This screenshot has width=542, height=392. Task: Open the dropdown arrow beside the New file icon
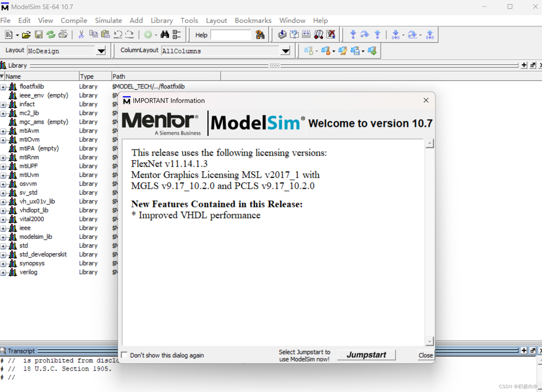point(17,35)
